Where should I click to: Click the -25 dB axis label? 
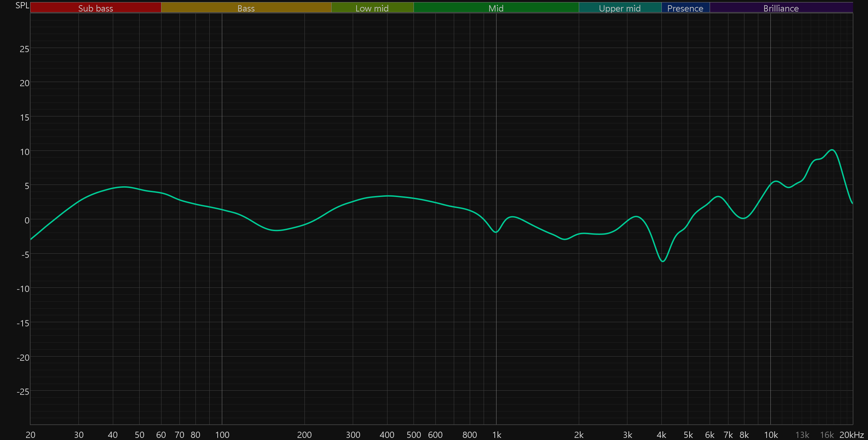[x=23, y=392]
